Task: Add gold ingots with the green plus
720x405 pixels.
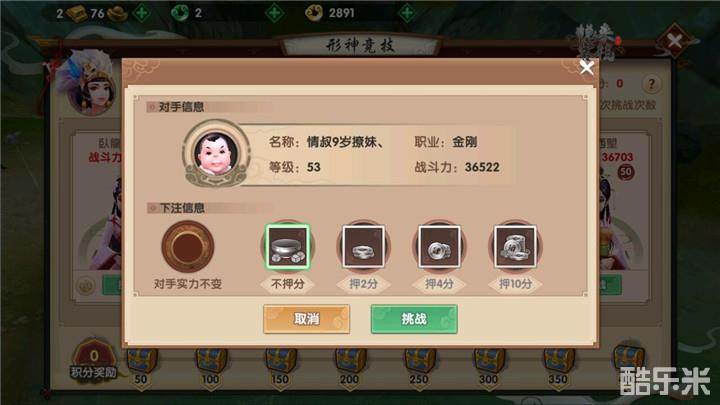Action: pos(141,12)
